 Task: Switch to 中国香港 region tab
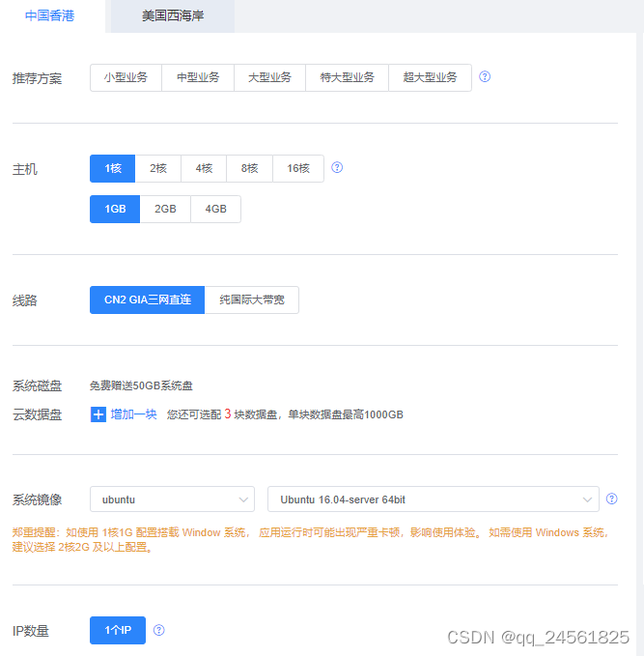point(50,15)
